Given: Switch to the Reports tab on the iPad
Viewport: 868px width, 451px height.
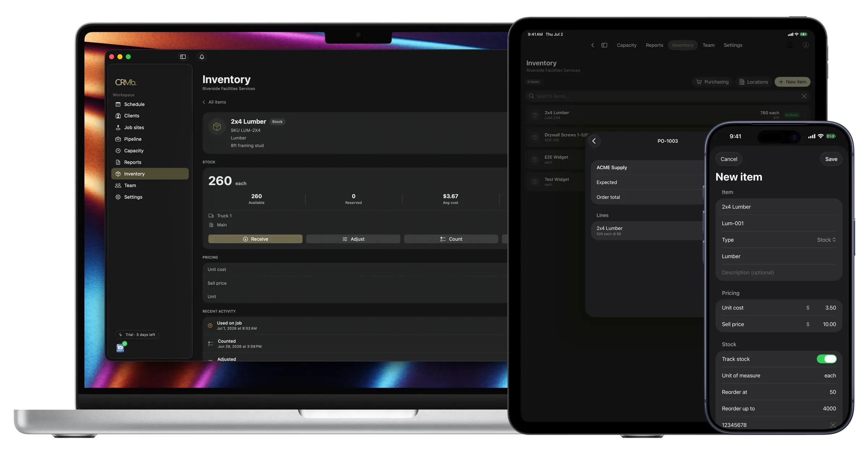Looking at the screenshot, I should (654, 45).
